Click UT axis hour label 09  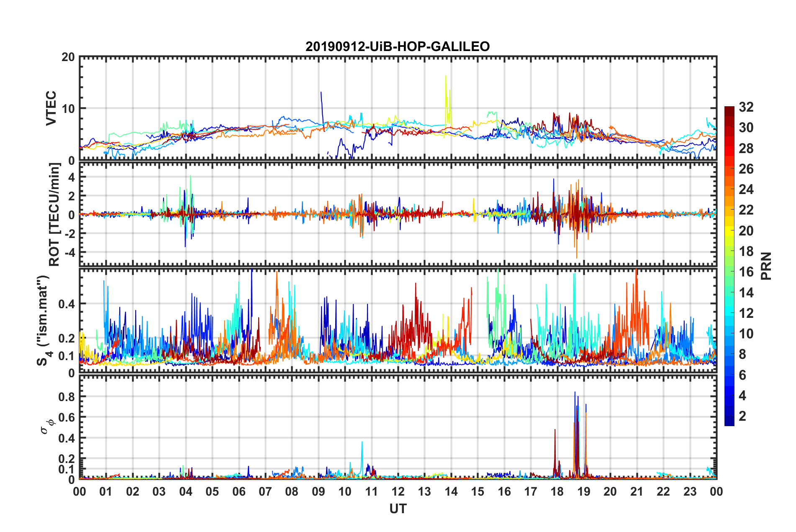click(318, 491)
